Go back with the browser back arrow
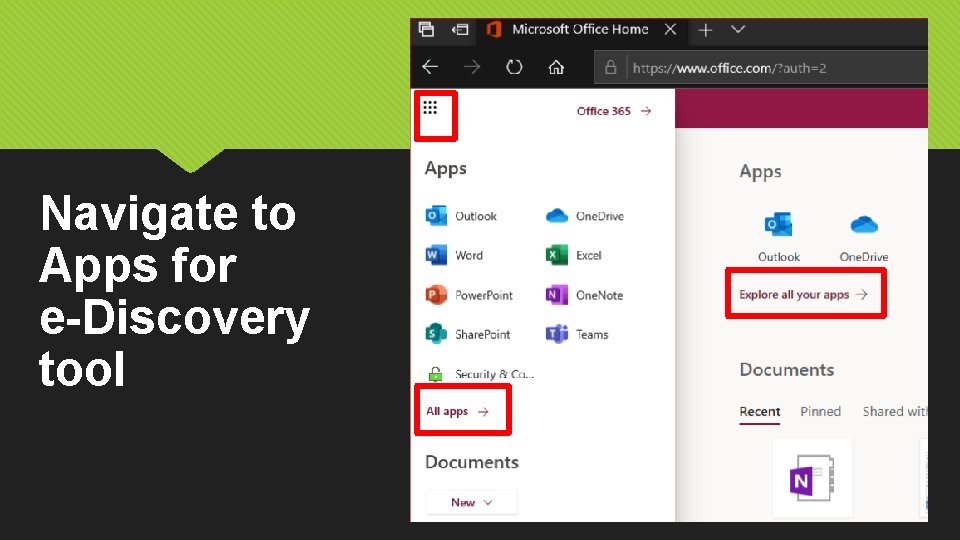 (430, 67)
